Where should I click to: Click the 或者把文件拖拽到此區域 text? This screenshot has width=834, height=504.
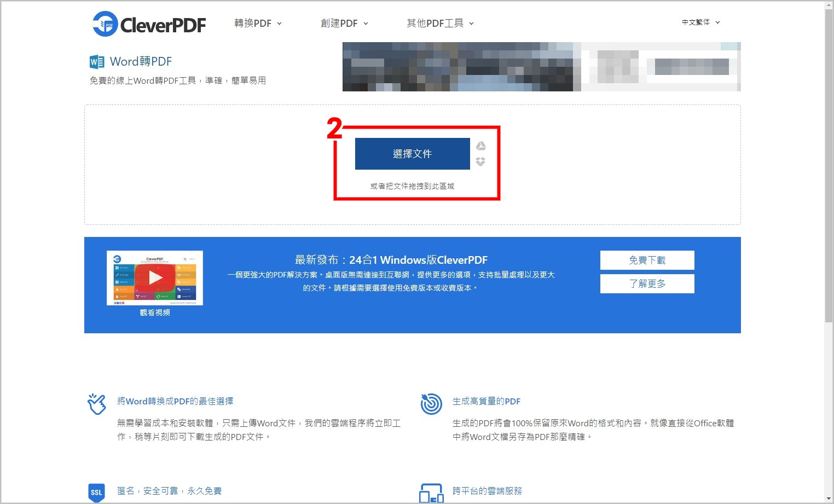(x=412, y=186)
